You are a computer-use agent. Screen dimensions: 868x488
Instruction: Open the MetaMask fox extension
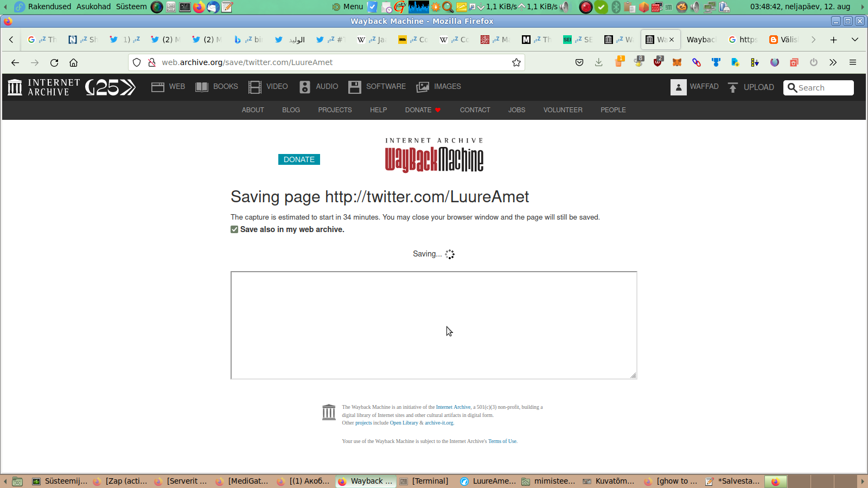pyautogui.click(x=677, y=62)
